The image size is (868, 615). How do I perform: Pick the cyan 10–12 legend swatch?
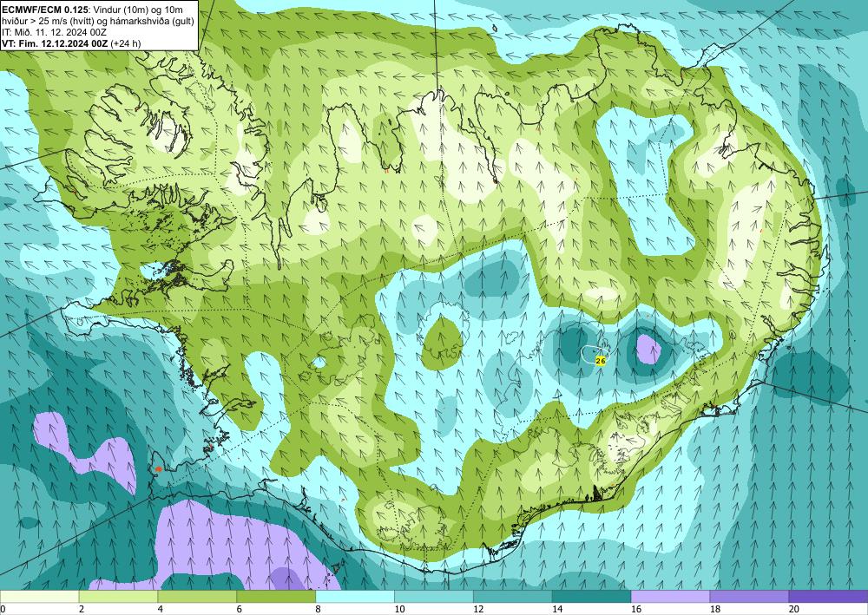point(434,597)
